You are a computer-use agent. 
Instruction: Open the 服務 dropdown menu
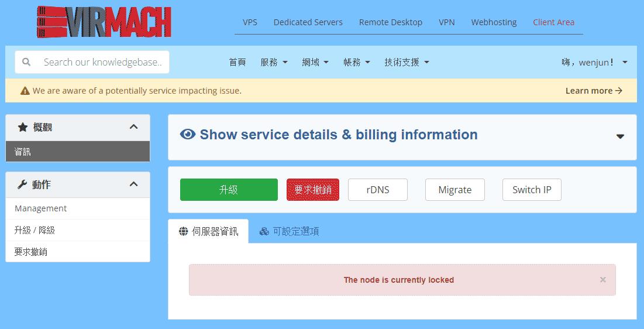click(274, 62)
